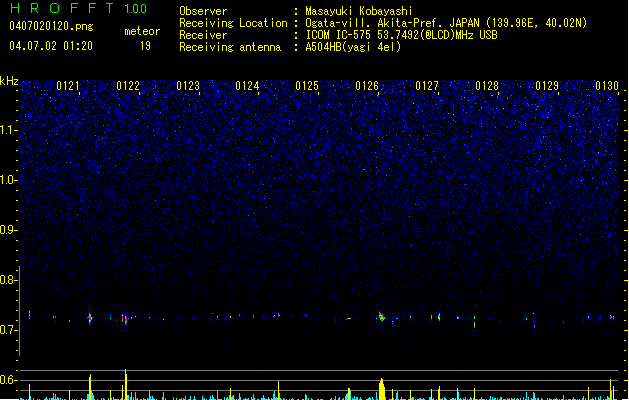This screenshot has width=629, height=400.
Task: Select observer name Masayuki Kobayashi
Action: tap(359, 11)
